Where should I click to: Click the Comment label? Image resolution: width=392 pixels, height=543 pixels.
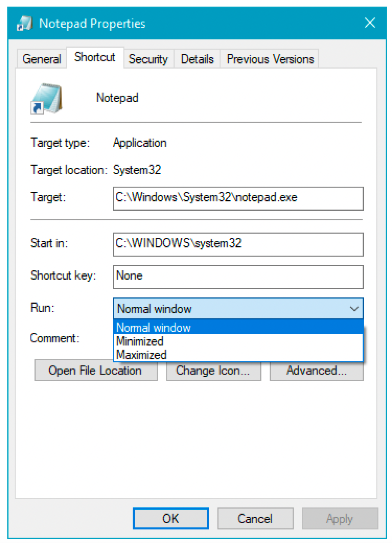(55, 338)
